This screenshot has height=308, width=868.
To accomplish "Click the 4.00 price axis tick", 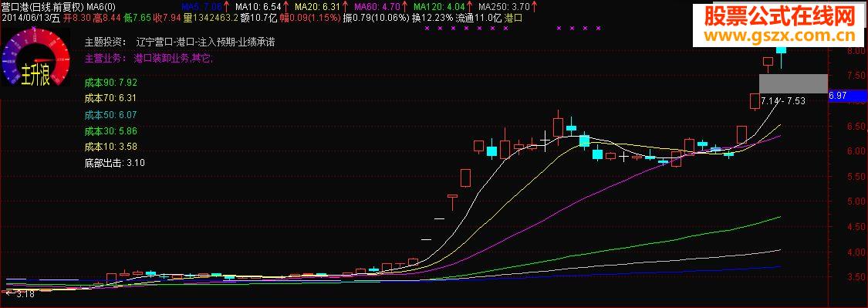I will click(857, 252).
